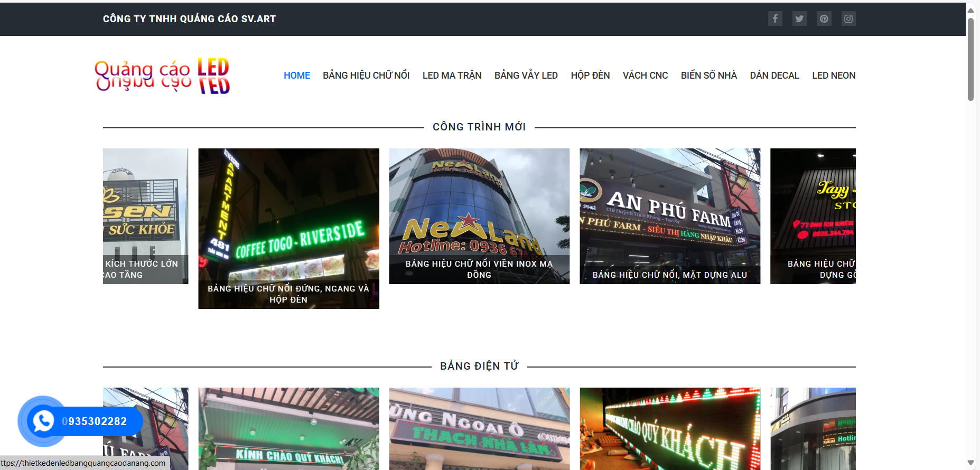Viewport: 980px width, 470px height.
Task: Open the Pinterest social icon
Action: pos(824,18)
